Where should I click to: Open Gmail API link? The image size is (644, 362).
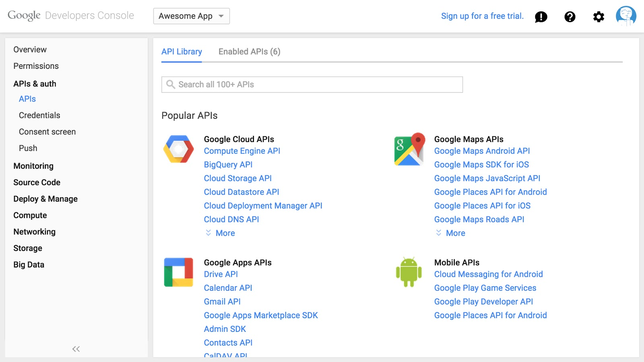pyautogui.click(x=222, y=302)
